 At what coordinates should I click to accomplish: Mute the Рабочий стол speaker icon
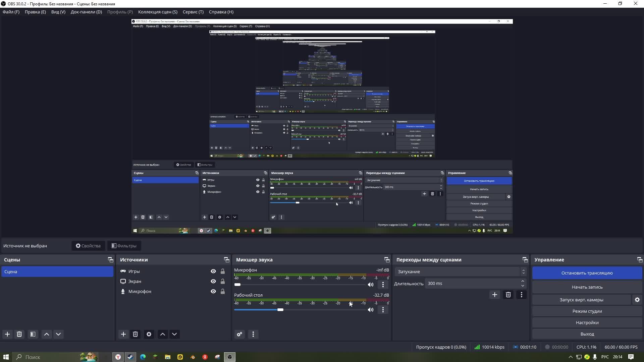pos(371,310)
